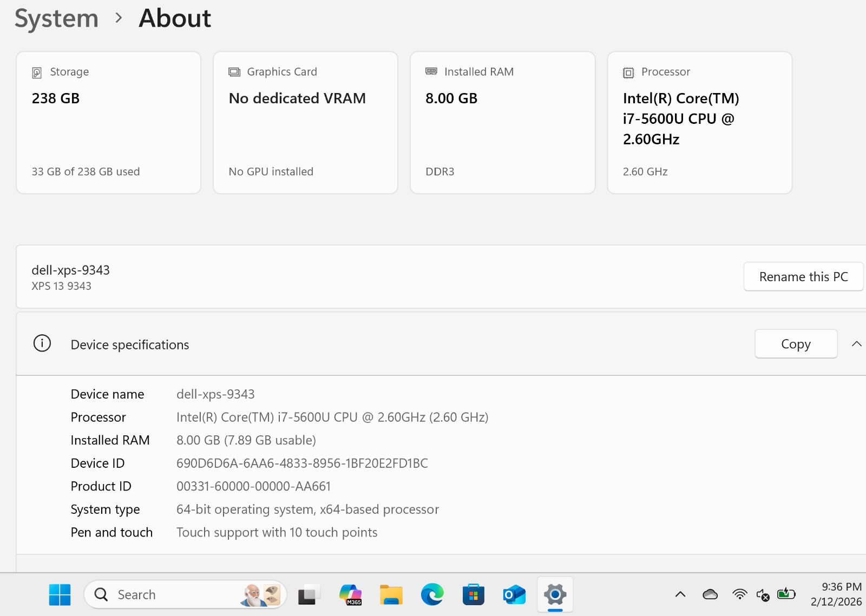
Task: Click the search magnifier icon
Action: click(x=101, y=595)
